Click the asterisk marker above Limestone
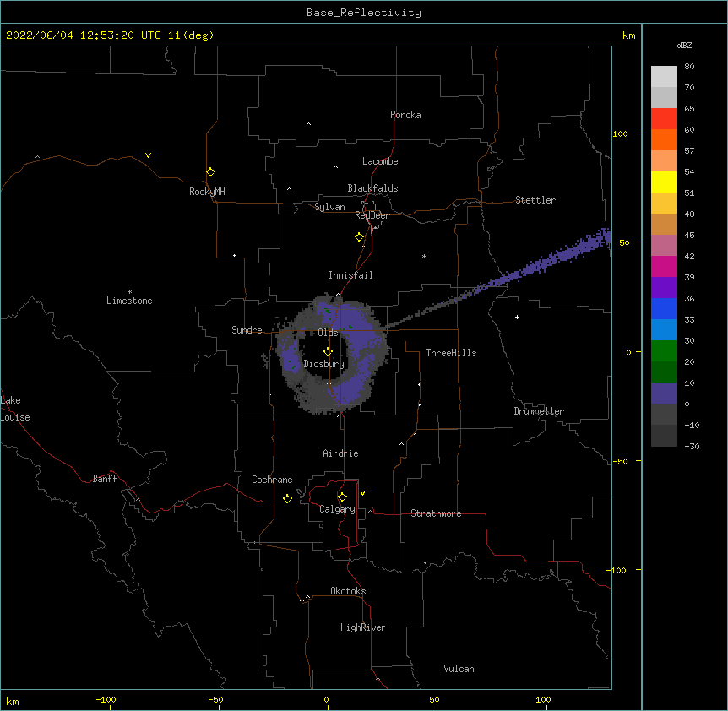 (x=129, y=292)
